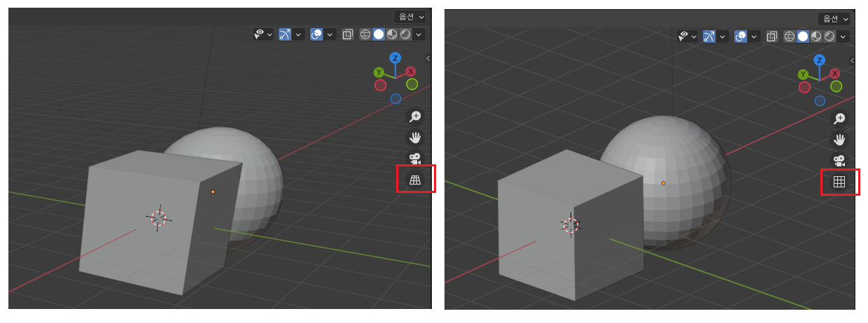
Task: Select Wireframe shading in left viewport
Action: click(x=365, y=34)
